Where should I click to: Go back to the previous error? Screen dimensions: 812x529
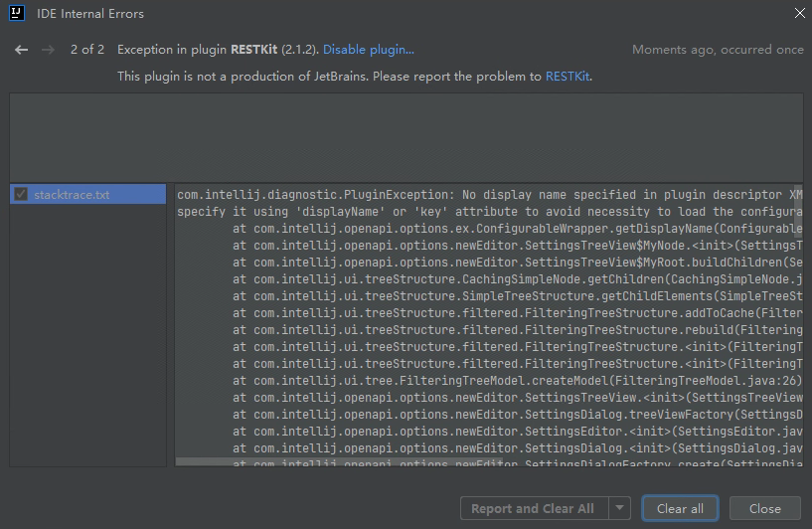(21, 50)
